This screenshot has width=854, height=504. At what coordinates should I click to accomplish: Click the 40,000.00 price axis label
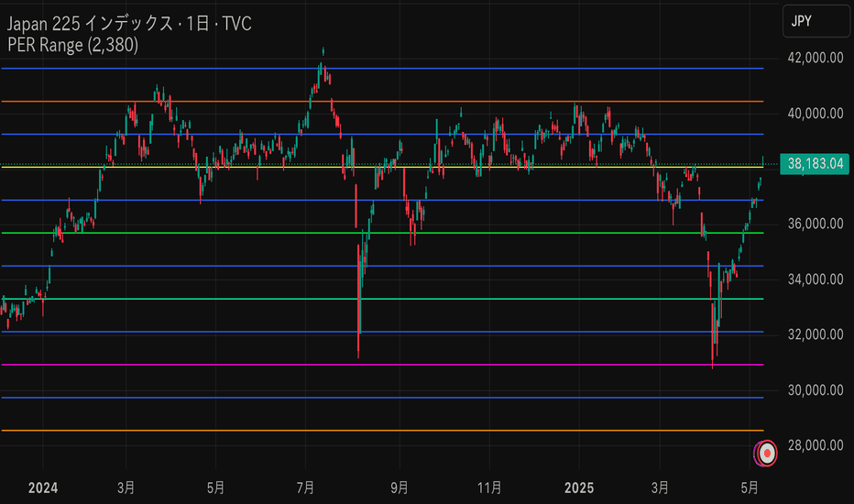(x=816, y=114)
